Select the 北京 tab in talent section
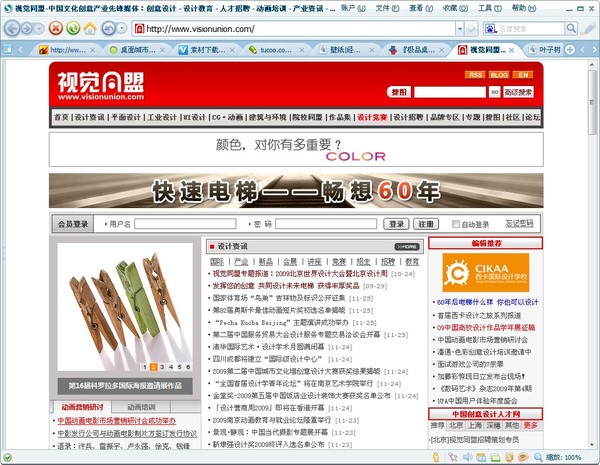The height and width of the screenshot is (465, 600). (456, 425)
